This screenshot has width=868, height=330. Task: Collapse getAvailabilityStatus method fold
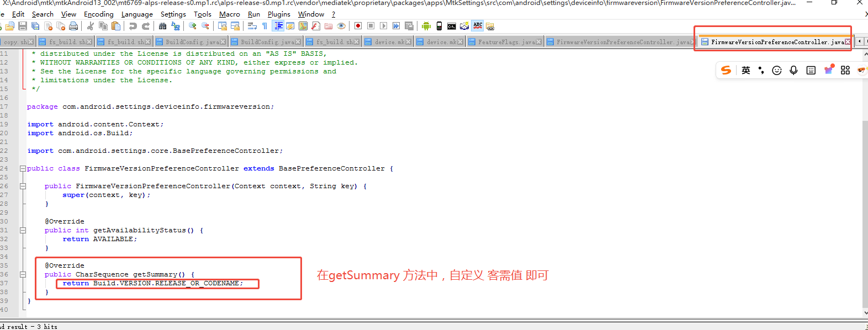click(x=23, y=230)
